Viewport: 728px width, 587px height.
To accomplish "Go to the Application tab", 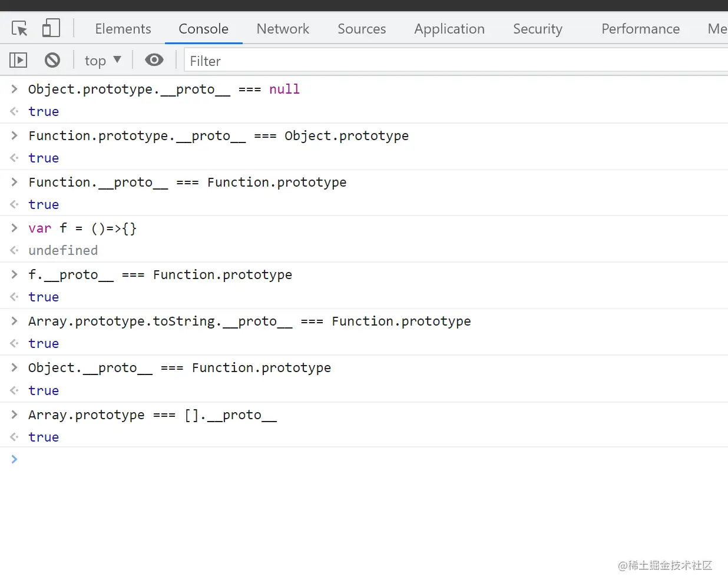I will [449, 29].
